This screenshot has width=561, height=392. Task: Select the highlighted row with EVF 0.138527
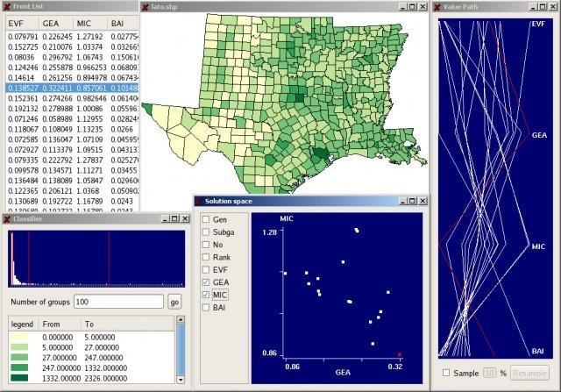click(x=72, y=88)
